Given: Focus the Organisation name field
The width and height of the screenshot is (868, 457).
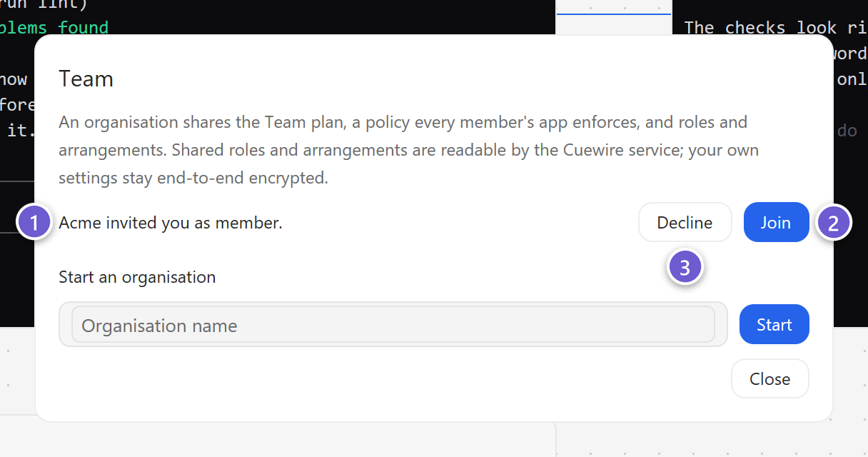Looking at the screenshot, I should point(393,325).
